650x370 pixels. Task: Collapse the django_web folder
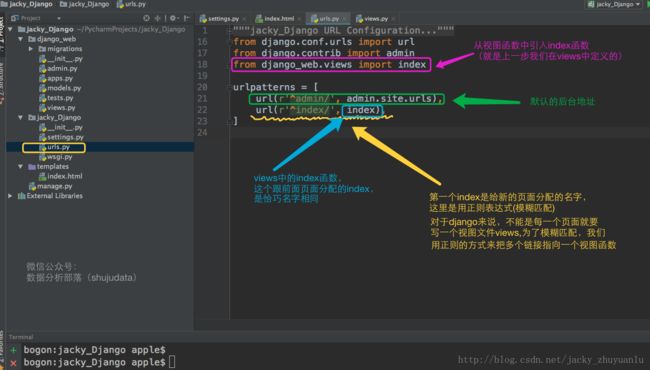[21, 39]
